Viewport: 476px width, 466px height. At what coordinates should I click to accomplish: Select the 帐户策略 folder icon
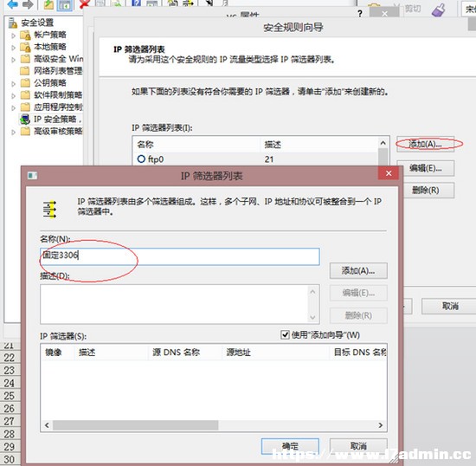(x=25, y=35)
